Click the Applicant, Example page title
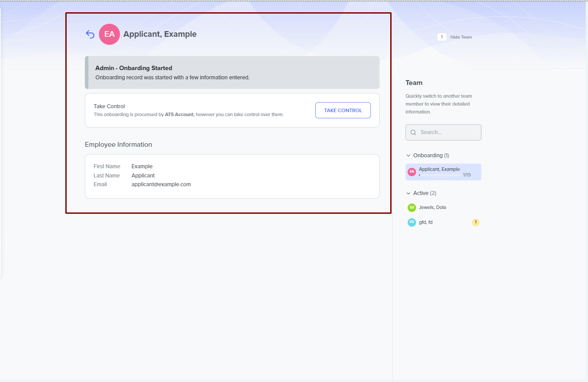Viewport: 588px width, 382px height. click(x=160, y=34)
